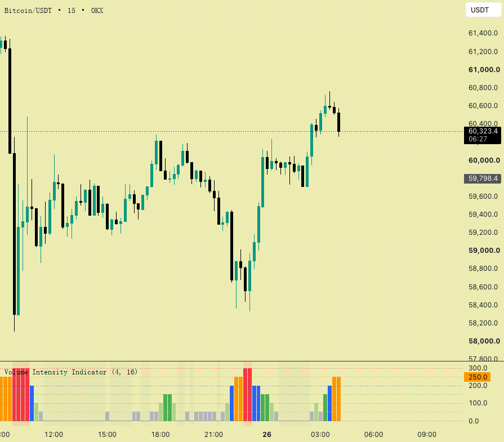Click the 58,200.0 price axis label
The image size is (504, 442).
coord(483,323)
